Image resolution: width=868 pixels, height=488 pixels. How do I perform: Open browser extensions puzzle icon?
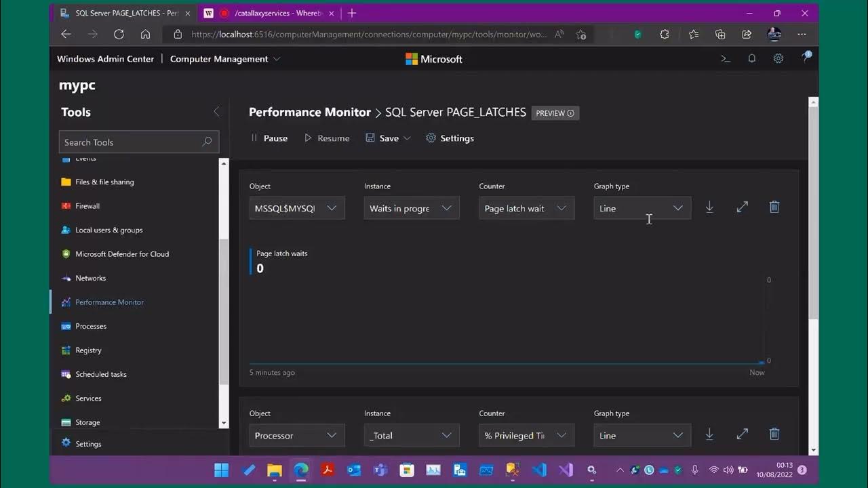coord(665,34)
